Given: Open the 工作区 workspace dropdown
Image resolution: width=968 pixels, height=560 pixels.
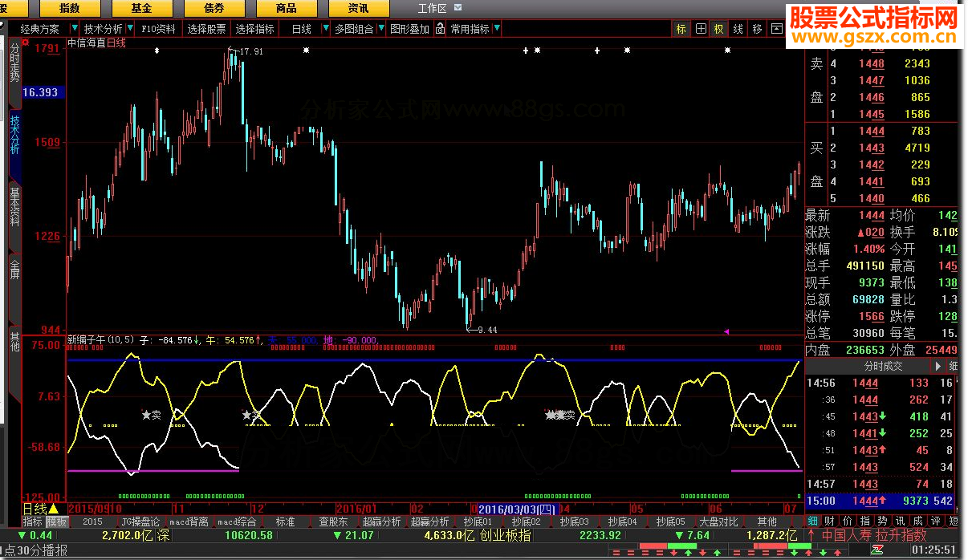Looking at the screenshot, I should point(458,8).
